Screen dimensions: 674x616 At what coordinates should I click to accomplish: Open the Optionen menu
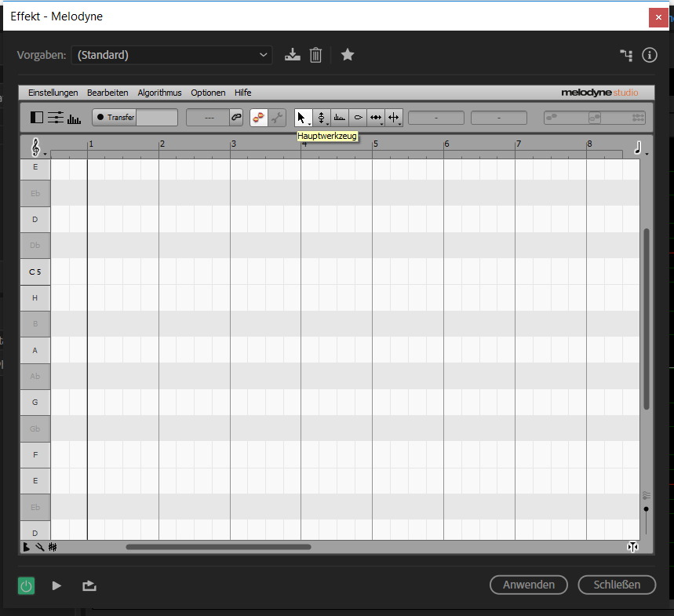(208, 93)
